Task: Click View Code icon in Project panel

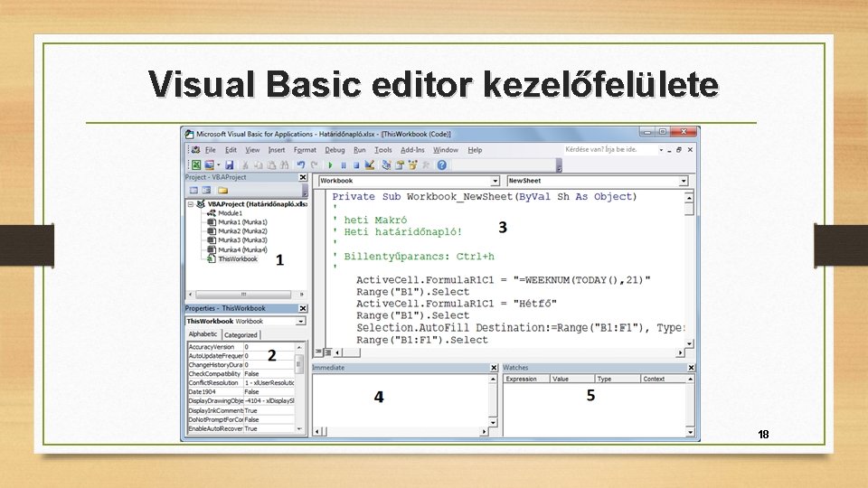Action: tap(193, 191)
